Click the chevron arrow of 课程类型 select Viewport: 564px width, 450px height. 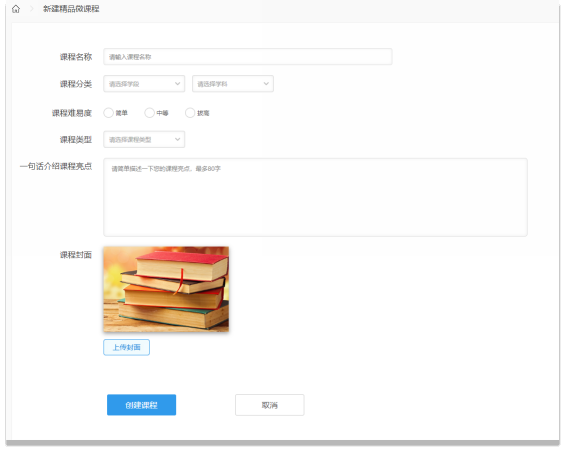[177, 140]
